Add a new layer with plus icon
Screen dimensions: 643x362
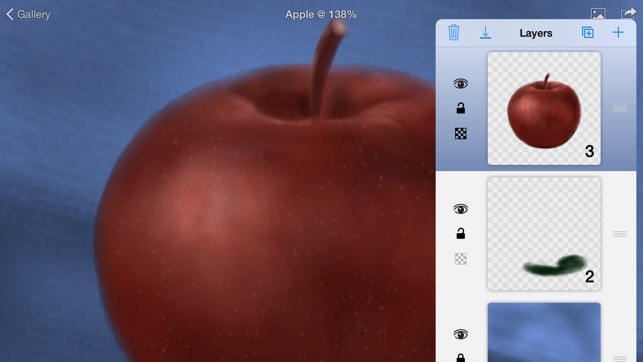pyautogui.click(x=618, y=32)
